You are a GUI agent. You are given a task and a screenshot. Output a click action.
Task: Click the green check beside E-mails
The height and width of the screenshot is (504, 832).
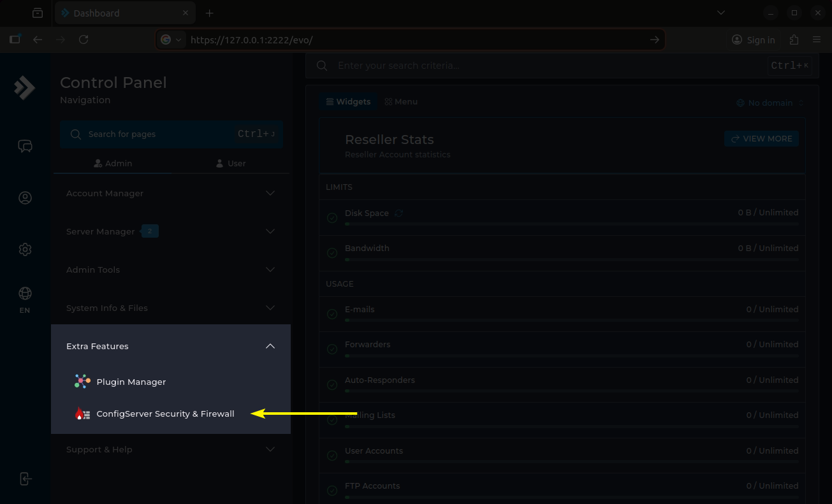click(x=332, y=313)
